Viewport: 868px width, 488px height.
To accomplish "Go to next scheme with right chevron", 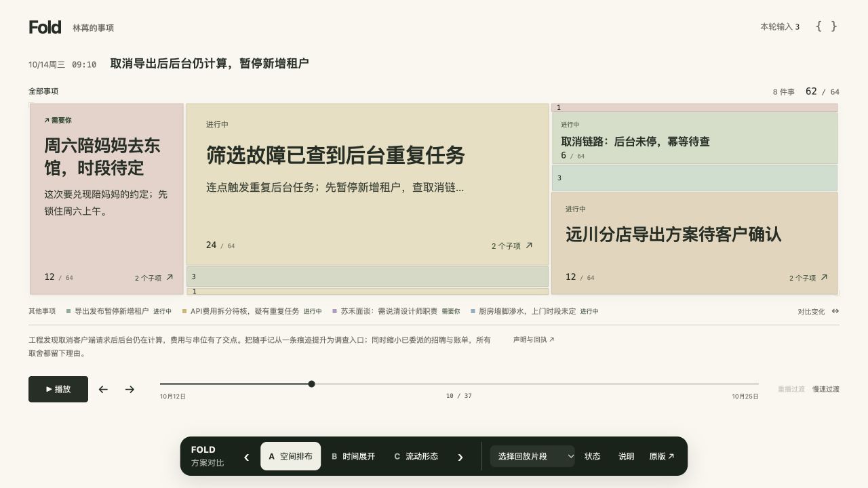I will tap(460, 457).
